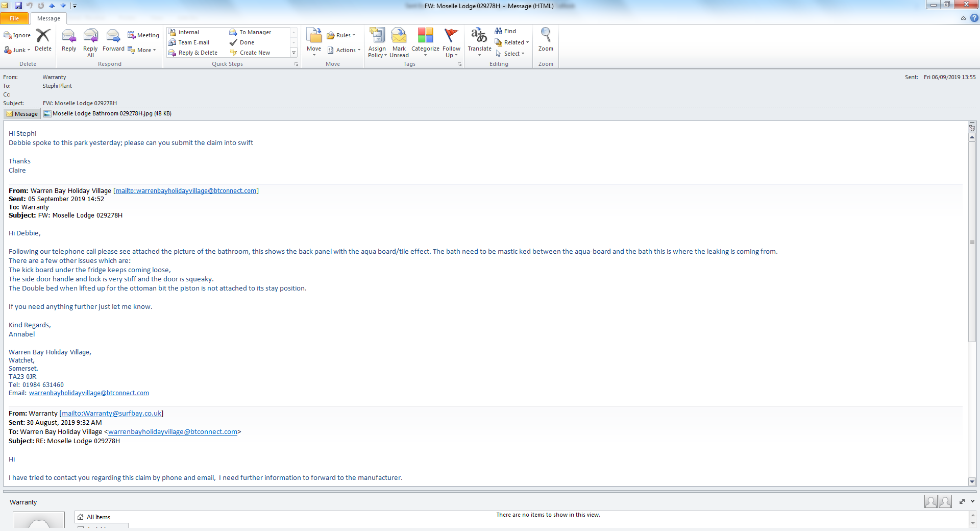Open the Junk dropdown
Viewport: 980px width, 531px height.
point(17,50)
